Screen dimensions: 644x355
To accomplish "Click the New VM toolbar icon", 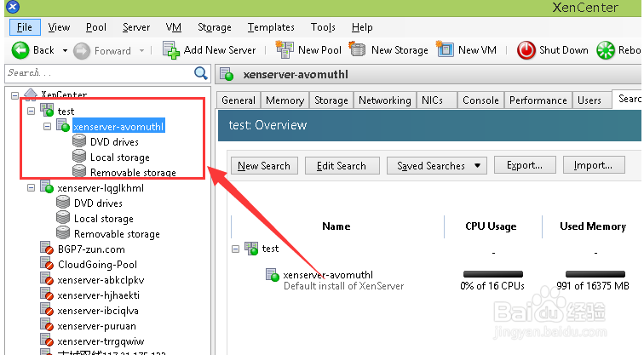I will coord(445,49).
